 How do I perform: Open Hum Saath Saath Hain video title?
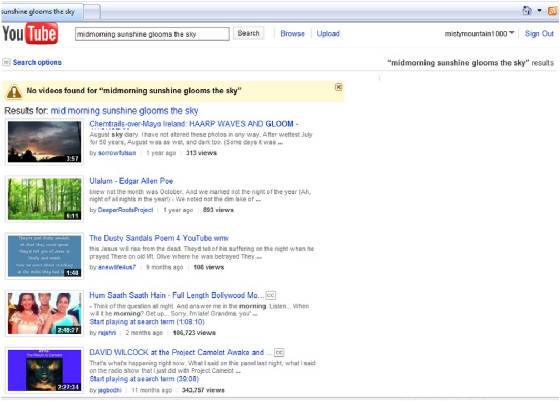[x=176, y=295]
